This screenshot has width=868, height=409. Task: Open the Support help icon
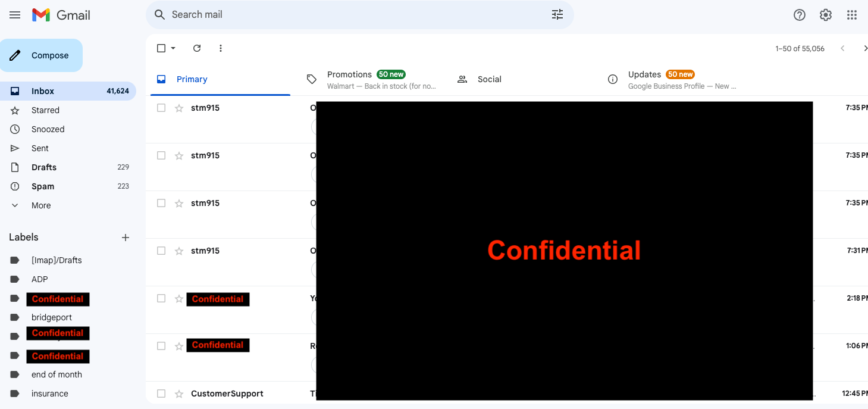[800, 15]
